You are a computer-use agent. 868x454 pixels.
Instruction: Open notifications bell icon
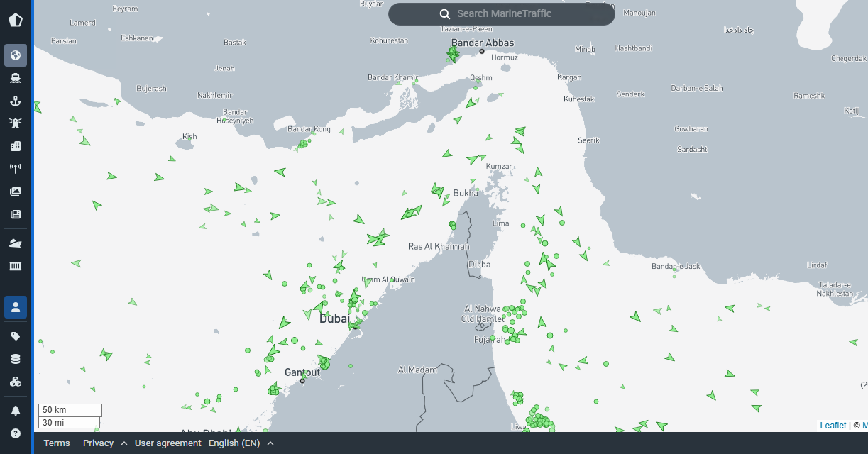coord(16,411)
